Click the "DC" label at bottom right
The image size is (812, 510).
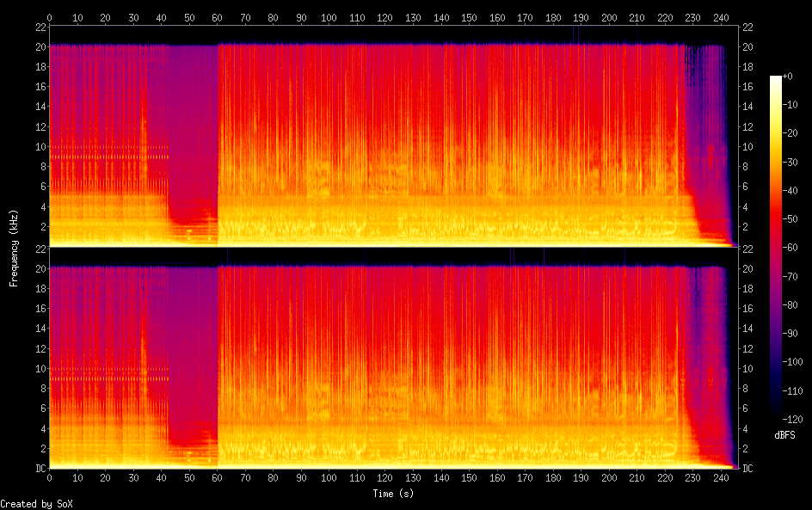(747, 469)
